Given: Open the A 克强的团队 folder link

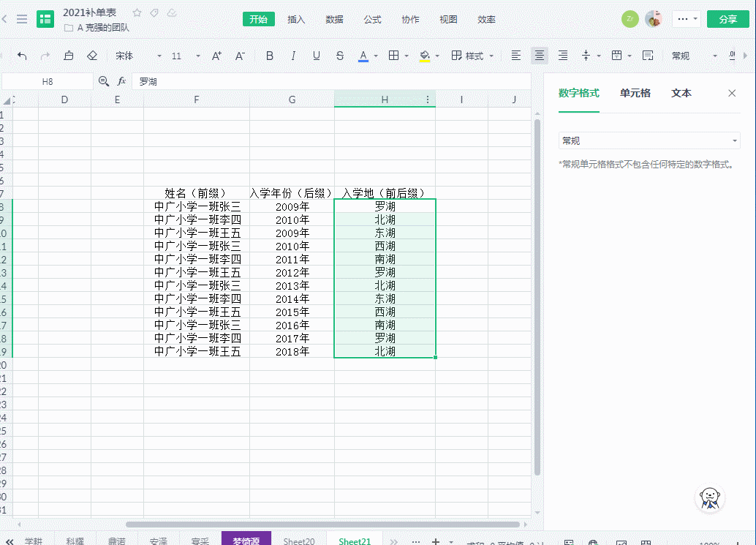Looking at the screenshot, I should coord(97,28).
